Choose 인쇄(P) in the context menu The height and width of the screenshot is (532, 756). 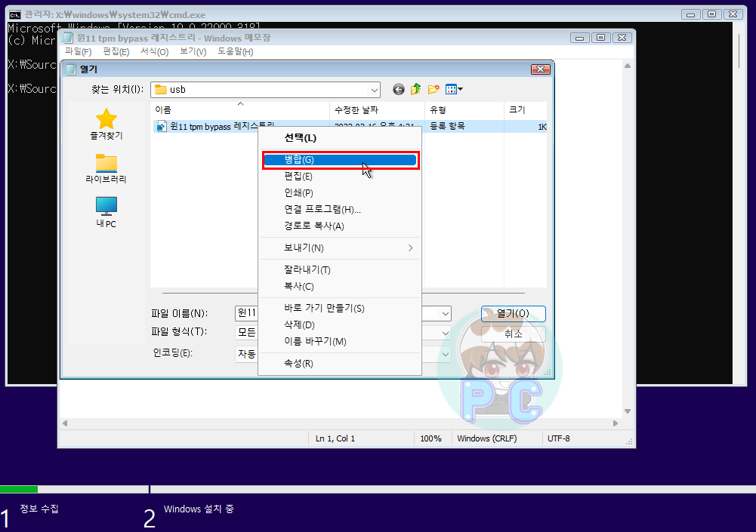click(340, 192)
